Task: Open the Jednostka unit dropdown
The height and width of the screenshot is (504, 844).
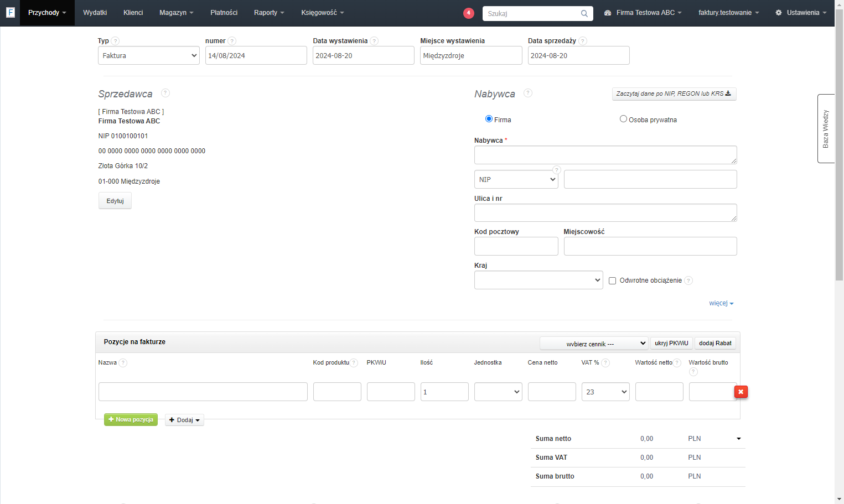Action: click(498, 392)
